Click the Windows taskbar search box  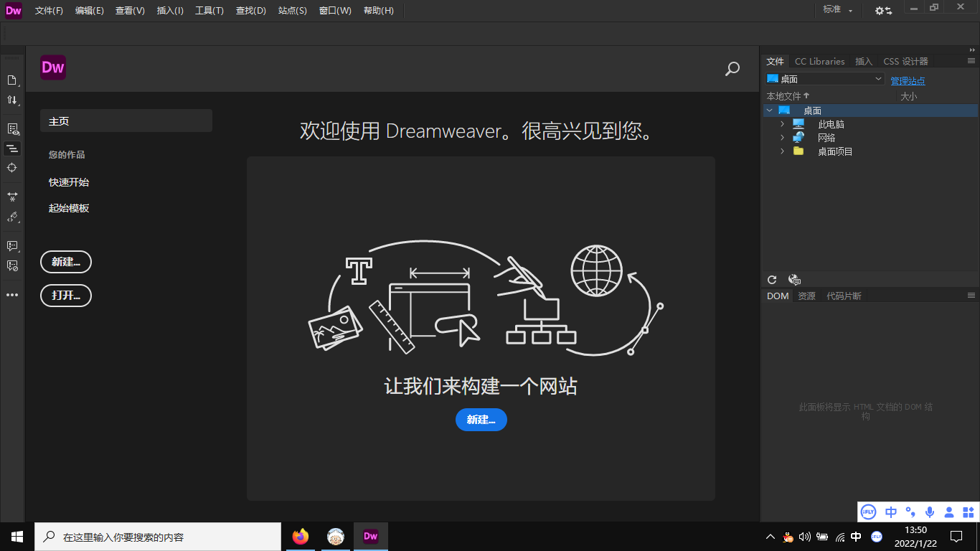click(158, 537)
